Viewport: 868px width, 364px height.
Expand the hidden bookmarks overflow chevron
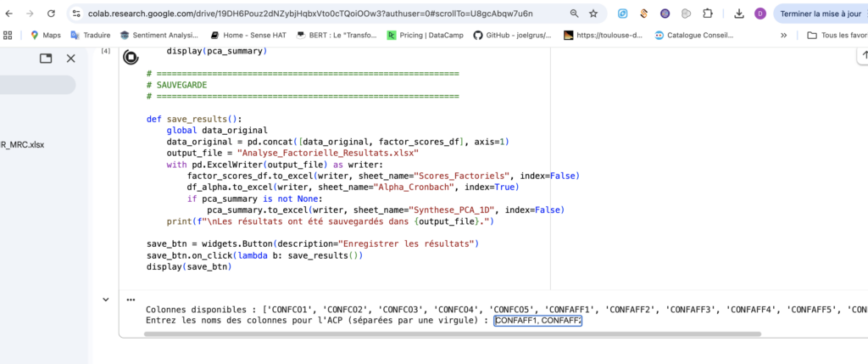click(x=783, y=35)
